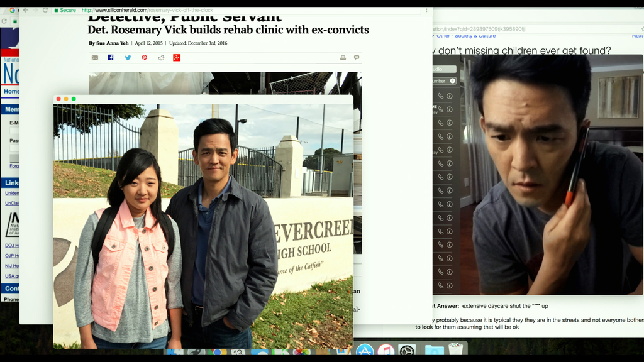Click plus icon beside number field in FaceTime
This screenshot has width=644, height=362.
pyautogui.click(x=453, y=81)
